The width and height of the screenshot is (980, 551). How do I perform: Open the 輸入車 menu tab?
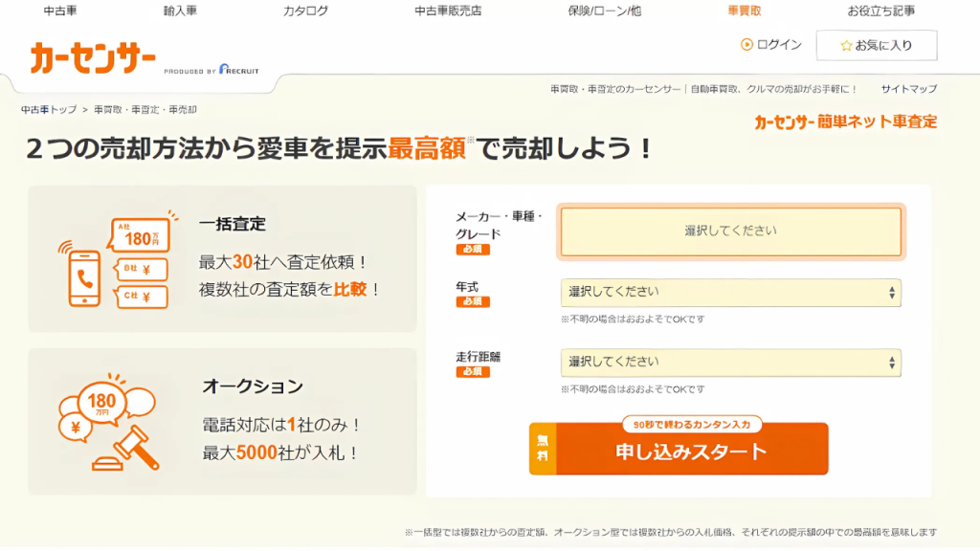tap(180, 11)
